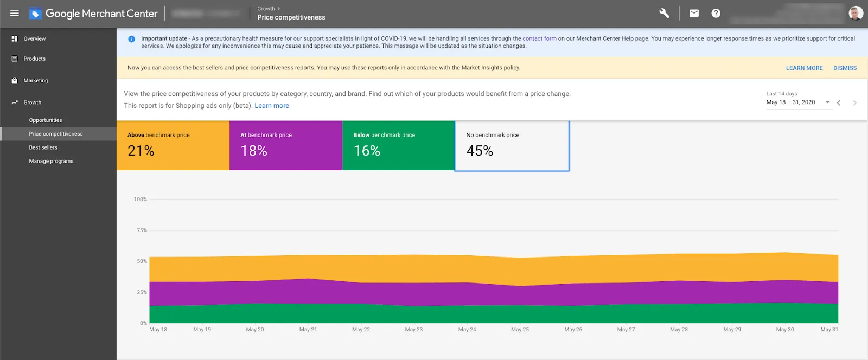Open the wrench tools menu
Screen dimensions: 868x360
pyautogui.click(x=664, y=13)
